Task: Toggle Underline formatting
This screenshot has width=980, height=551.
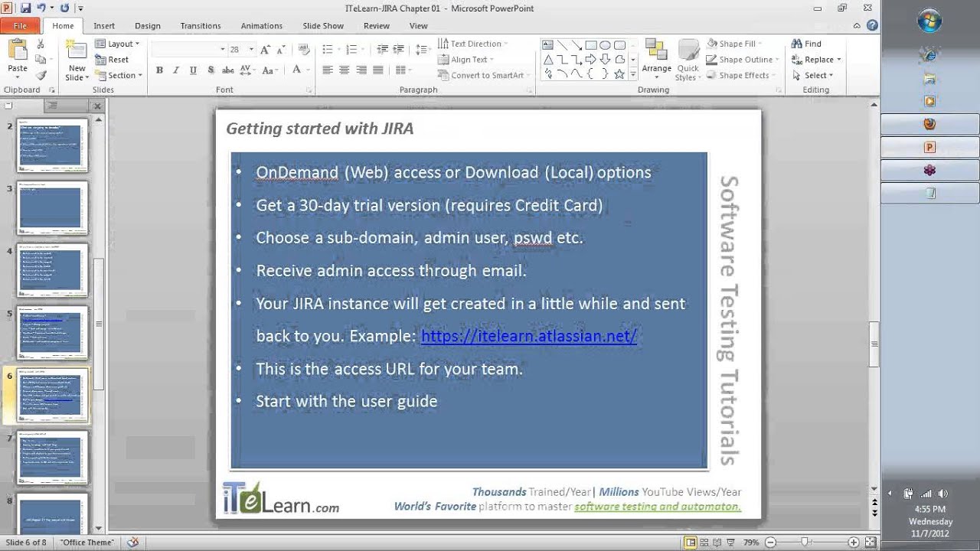Action: [x=193, y=70]
